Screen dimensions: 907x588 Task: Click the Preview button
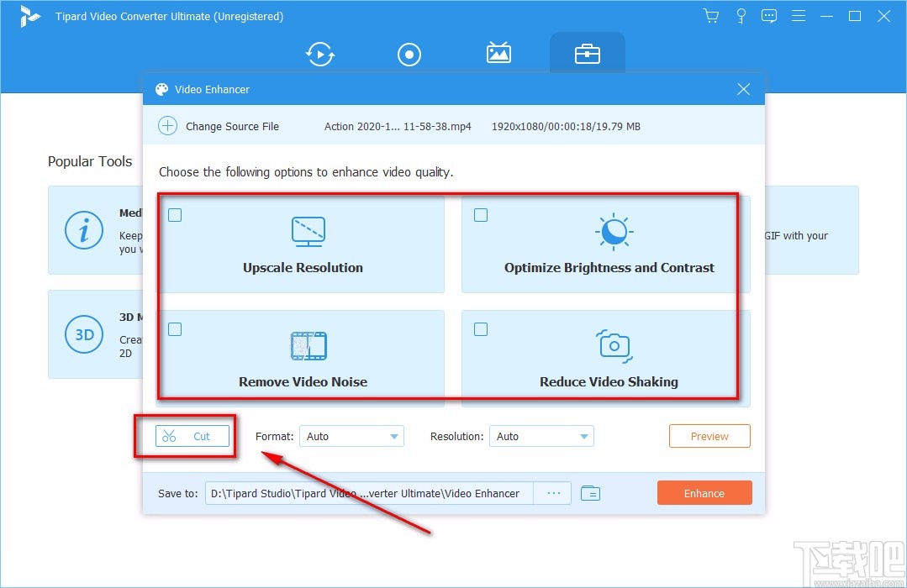(709, 436)
